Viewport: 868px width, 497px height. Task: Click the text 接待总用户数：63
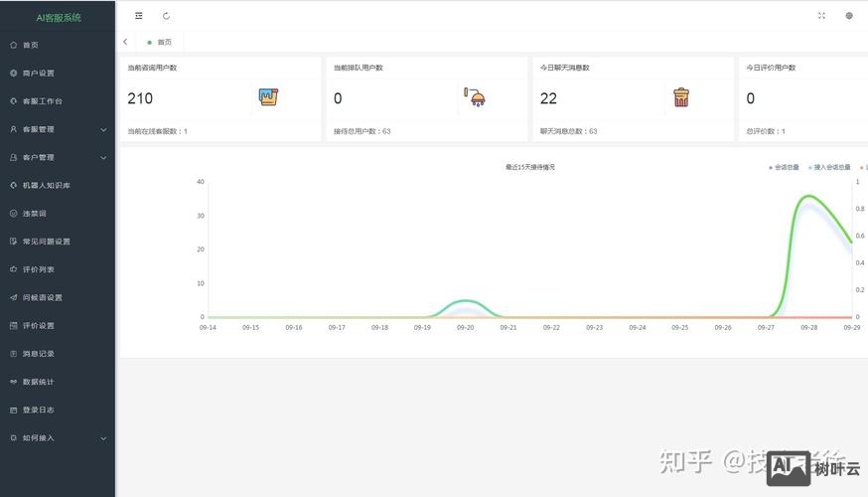point(362,131)
